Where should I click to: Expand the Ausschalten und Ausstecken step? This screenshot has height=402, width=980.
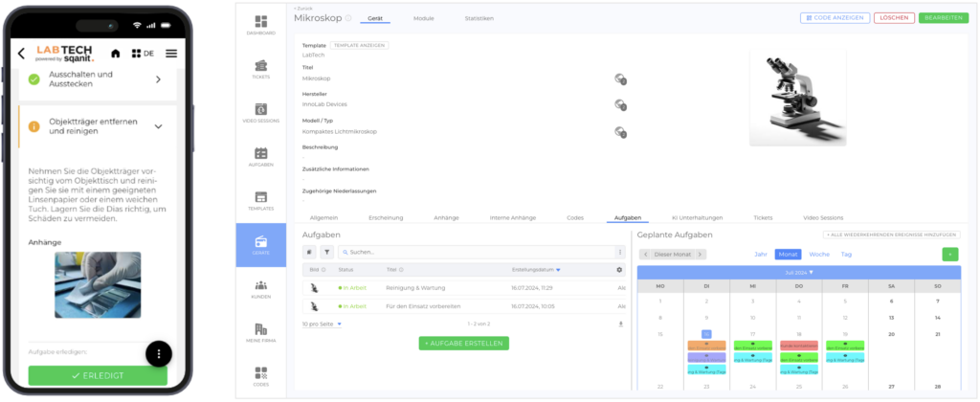[x=158, y=80]
